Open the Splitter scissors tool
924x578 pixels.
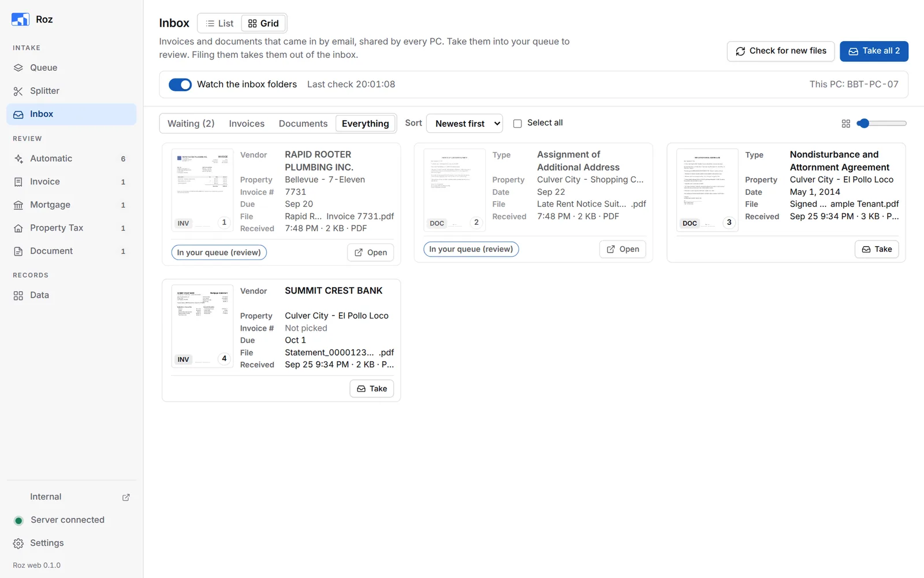point(72,91)
